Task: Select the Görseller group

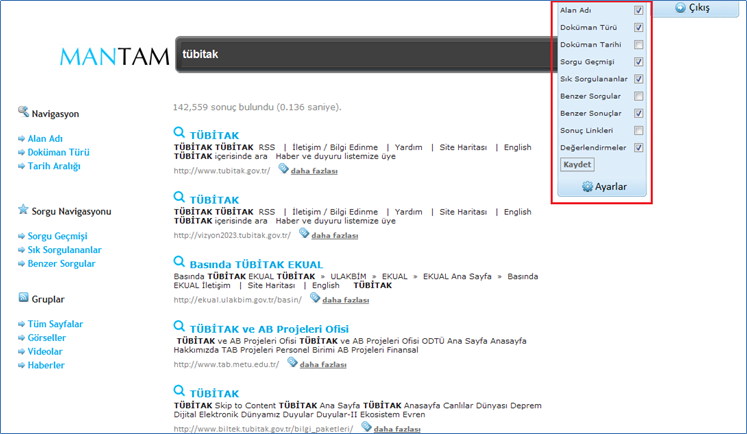Action: tap(47, 338)
